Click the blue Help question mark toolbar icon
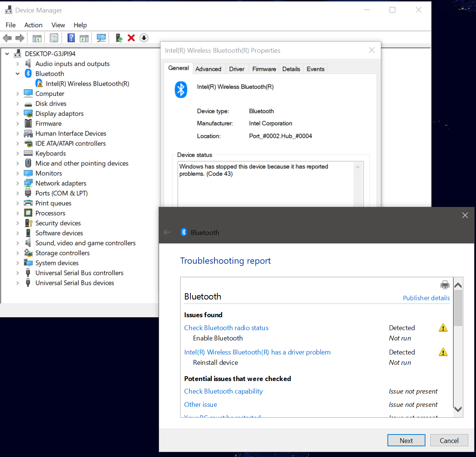 71,38
